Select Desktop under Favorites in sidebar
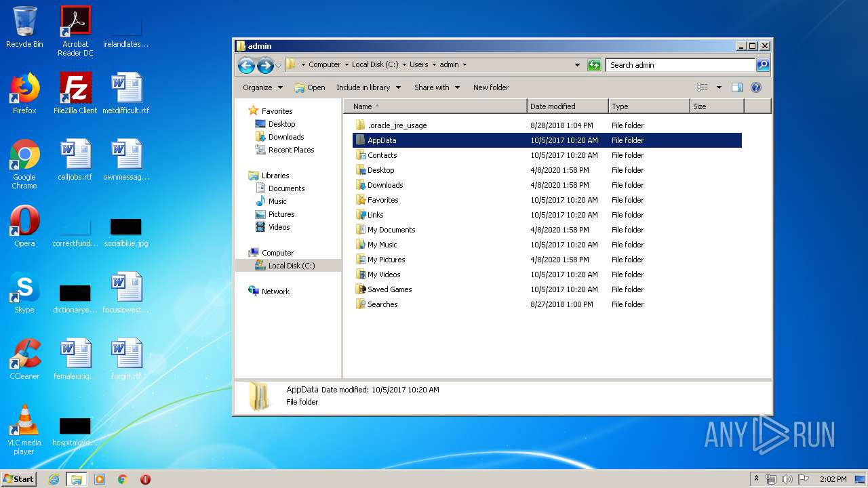Image resolution: width=868 pixels, height=488 pixels. pyautogui.click(x=281, y=124)
